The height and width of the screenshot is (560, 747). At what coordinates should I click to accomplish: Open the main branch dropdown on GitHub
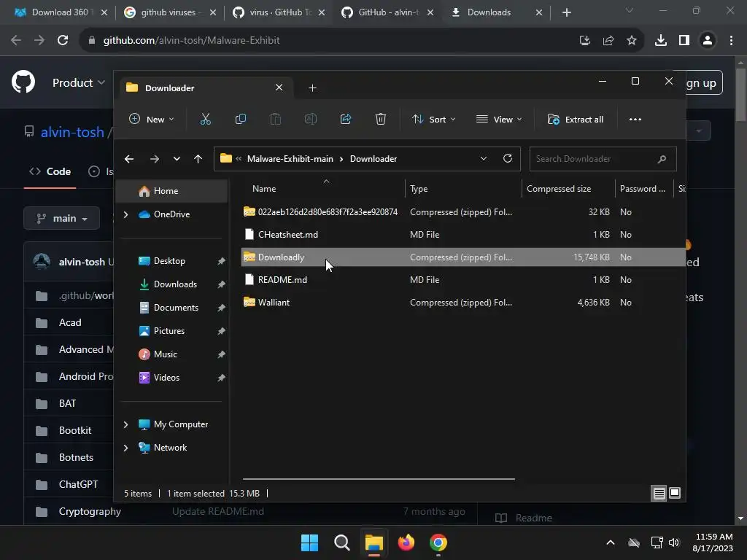62,218
